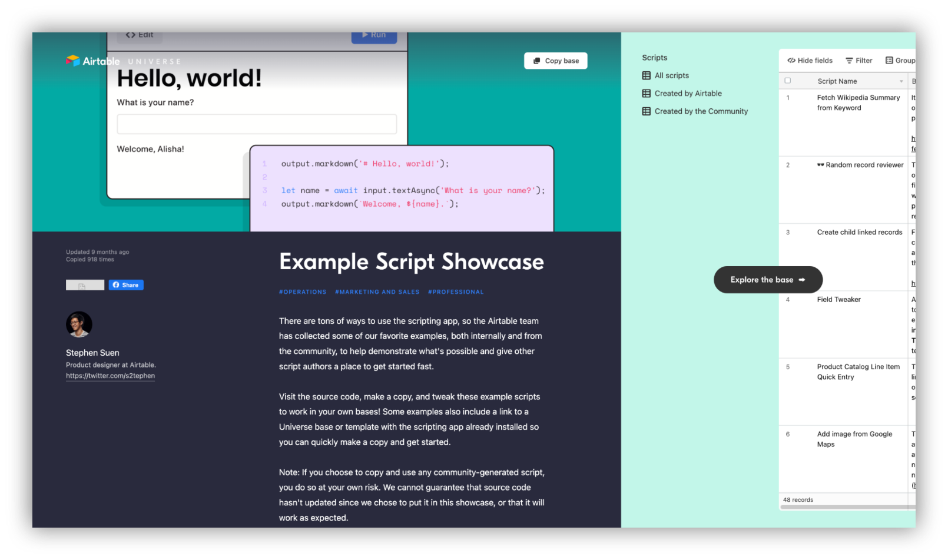Screen dimensions: 948x560
Task: Select Product Catalog Line Item Quick Entry
Action: tap(847, 392)
